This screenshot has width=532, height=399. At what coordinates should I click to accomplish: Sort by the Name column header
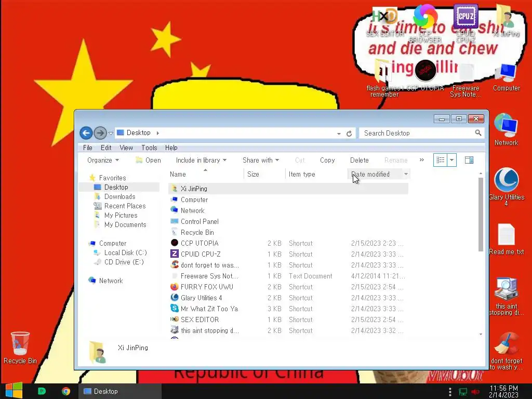click(206, 175)
